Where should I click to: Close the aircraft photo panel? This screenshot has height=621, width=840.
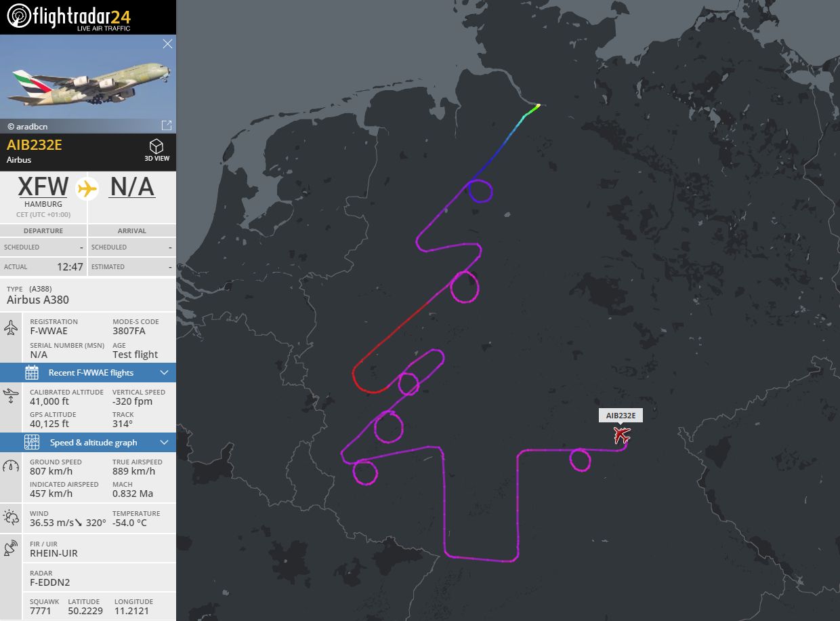pyautogui.click(x=167, y=44)
